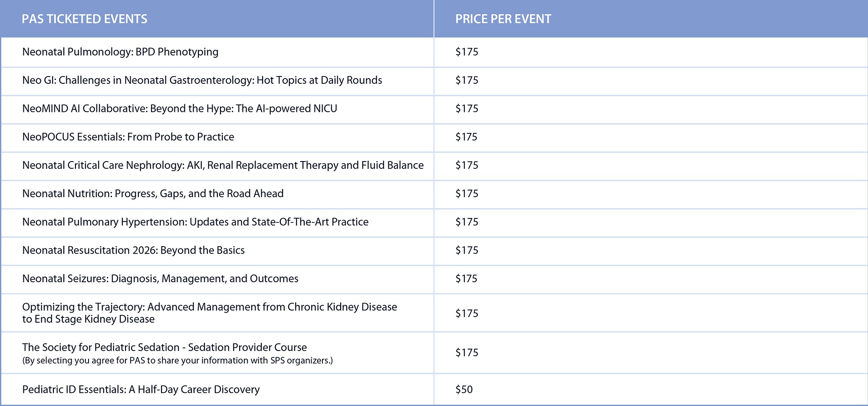The image size is (868, 406).
Task: Select the Neonatal Pulmonary Hypertension event
Action: coord(195,222)
